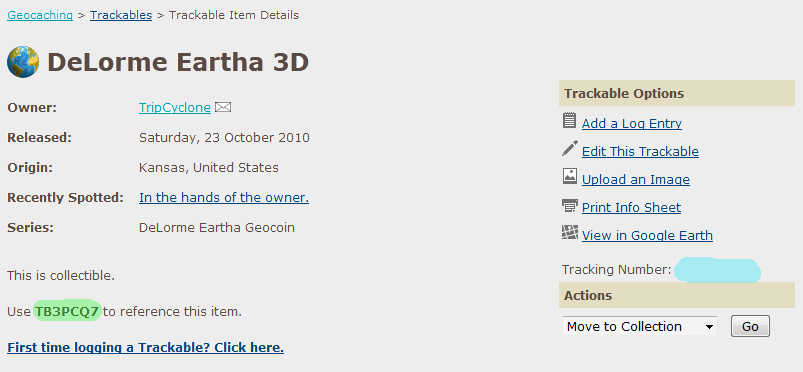Click the printer icon for Print Info Sheet
The image size is (803, 372).
[569, 206]
